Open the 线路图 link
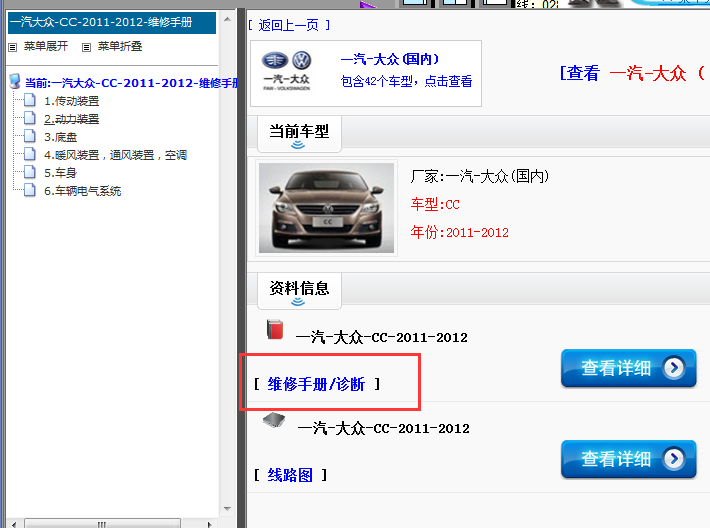 tap(290, 475)
